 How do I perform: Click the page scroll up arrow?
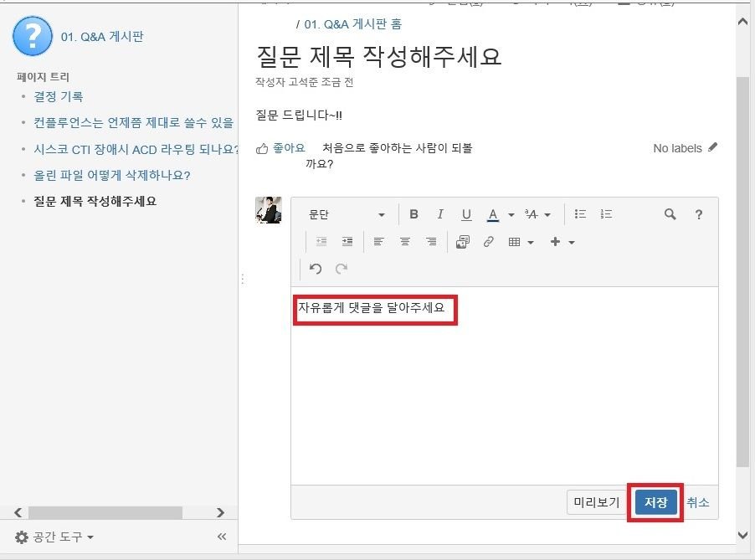click(x=743, y=22)
